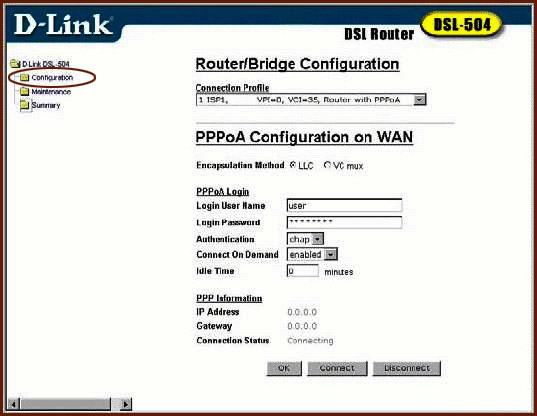Click the Summary folder icon

[x=24, y=105]
